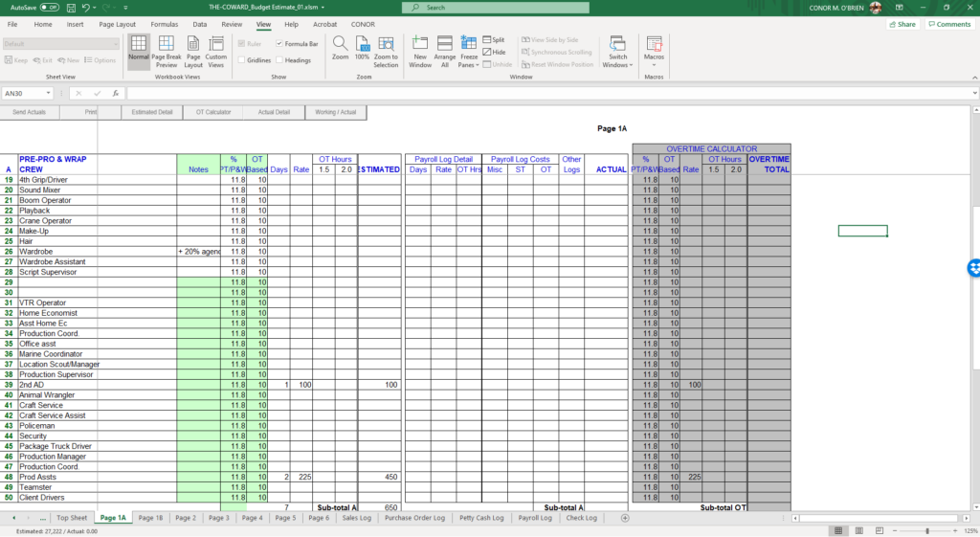Adjust the zoom slider in status bar
Viewport: 980px width, 537px height.
[926, 530]
